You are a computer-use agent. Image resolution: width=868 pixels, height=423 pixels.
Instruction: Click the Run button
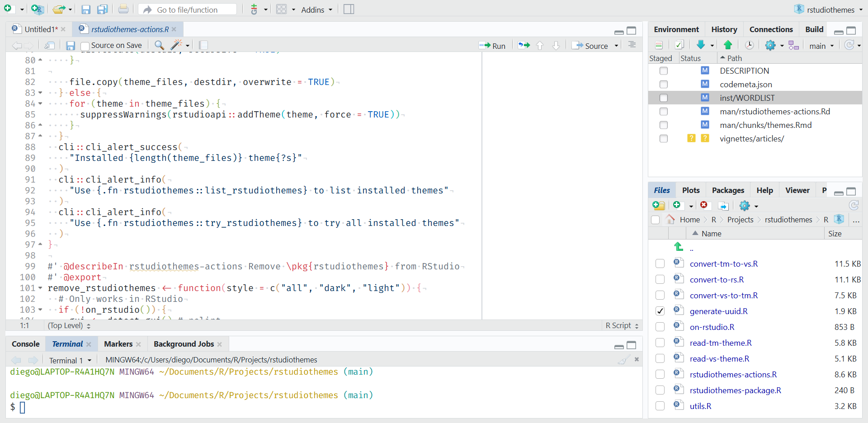point(493,46)
